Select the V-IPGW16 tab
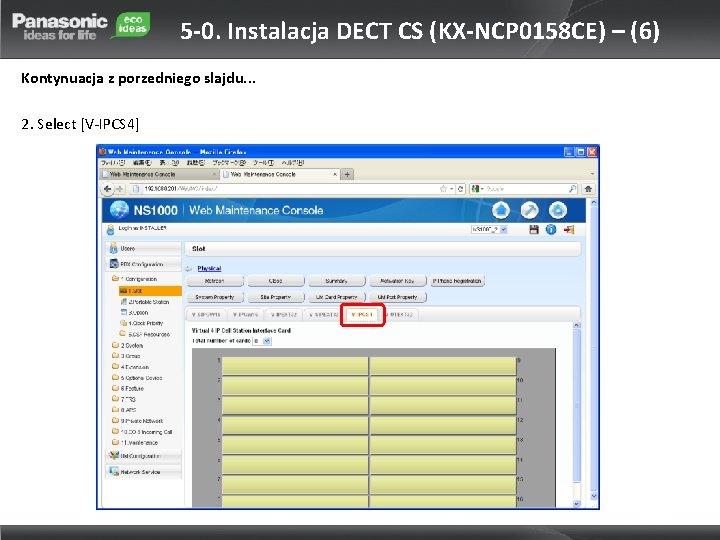 pyautogui.click(x=246, y=315)
